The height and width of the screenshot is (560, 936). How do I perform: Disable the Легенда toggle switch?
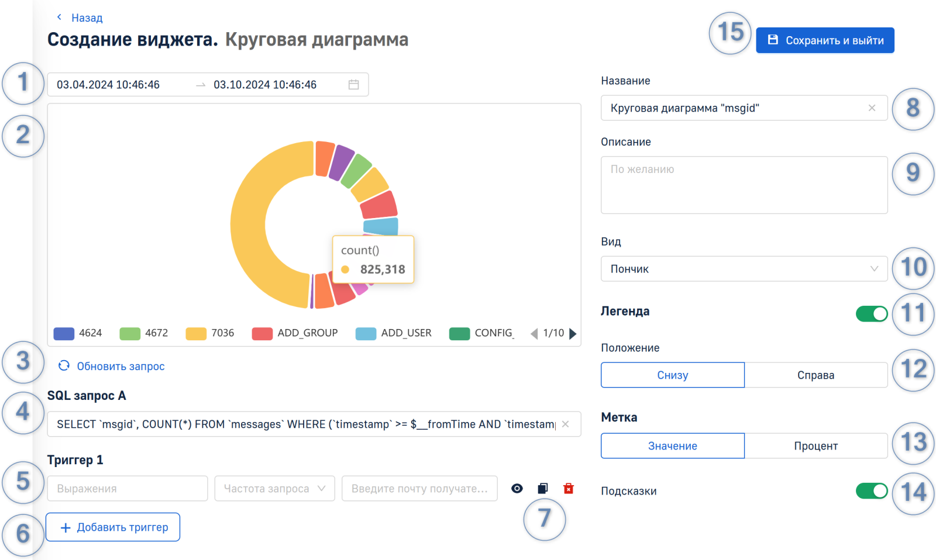[x=871, y=314]
